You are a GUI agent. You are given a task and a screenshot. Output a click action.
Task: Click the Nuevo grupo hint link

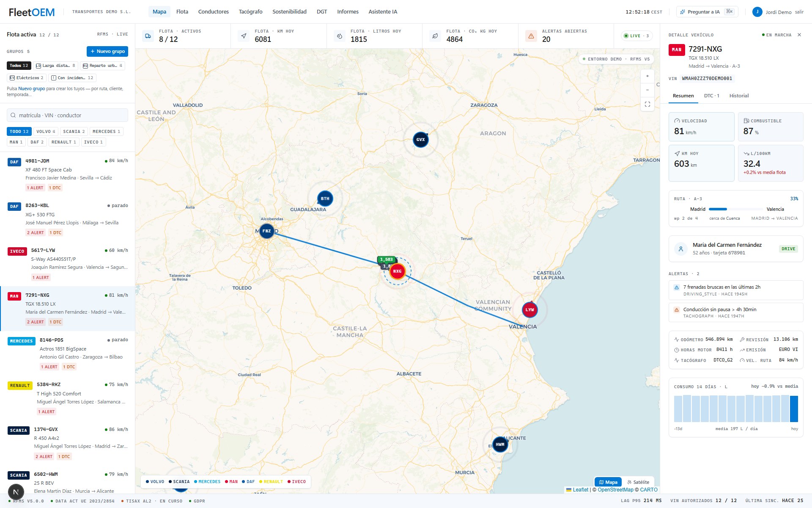(x=31, y=89)
